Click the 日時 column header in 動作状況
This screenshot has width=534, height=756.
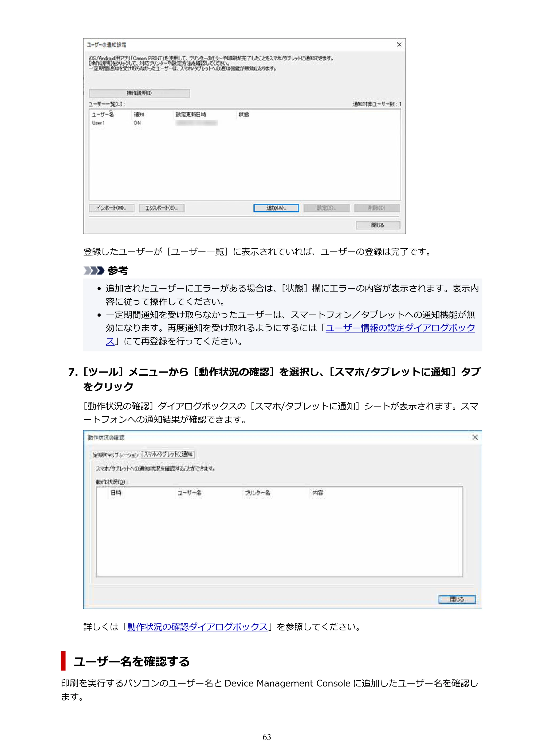(x=116, y=493)
